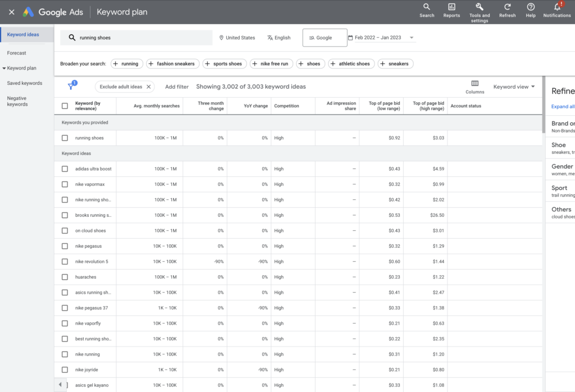Sort by the YoY change column header

[255, 106]
